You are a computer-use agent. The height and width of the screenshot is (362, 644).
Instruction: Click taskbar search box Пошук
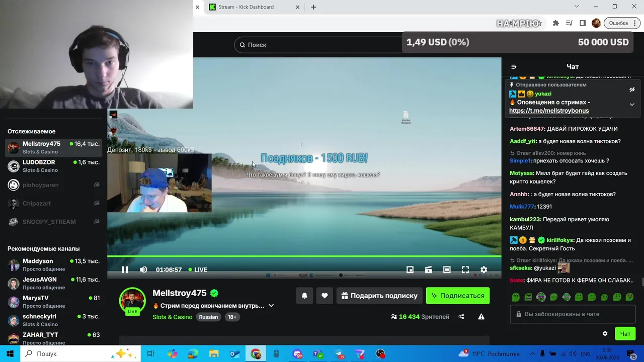(80, 354)
